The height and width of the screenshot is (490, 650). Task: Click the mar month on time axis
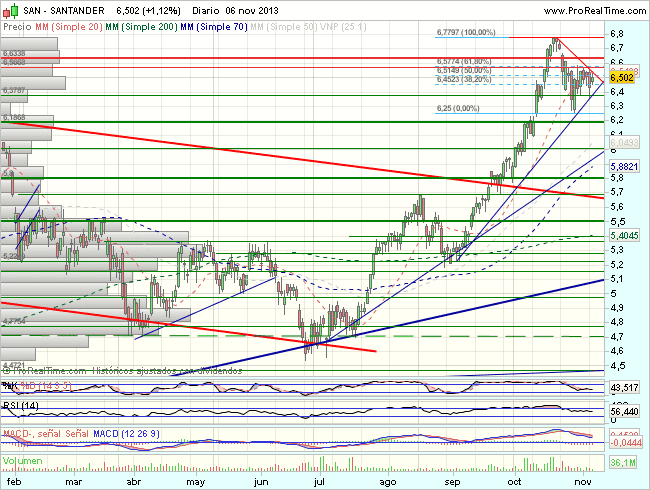tap(74, 482)
